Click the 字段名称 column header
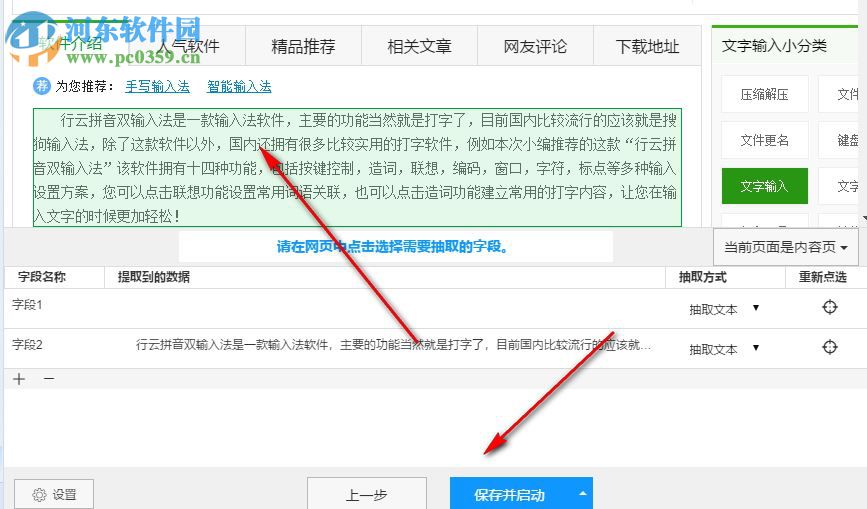The height and width of the screenshot is (509, 867). coord(41,277)
